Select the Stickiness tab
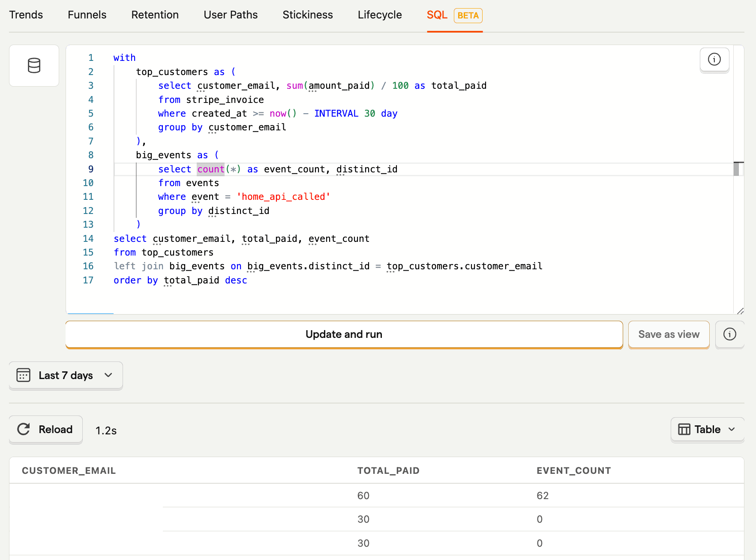The height and width of the screenshot is (560, 756). (308, 15)
